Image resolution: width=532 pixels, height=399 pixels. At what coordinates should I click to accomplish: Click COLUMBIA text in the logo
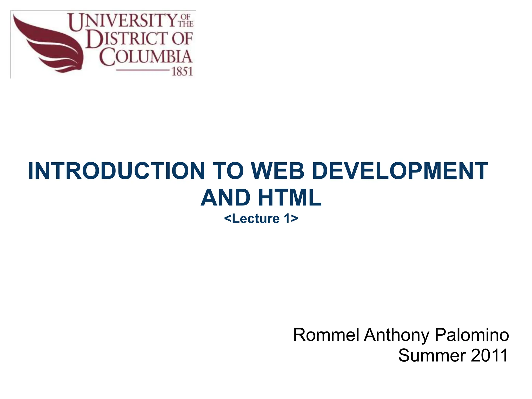pos(146,57)
